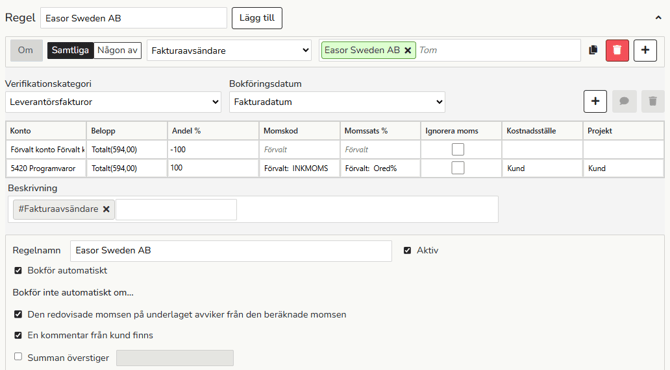Collapse the Regel section with chevron
This screenshot has width=670, height=370.
coord(658,18)
